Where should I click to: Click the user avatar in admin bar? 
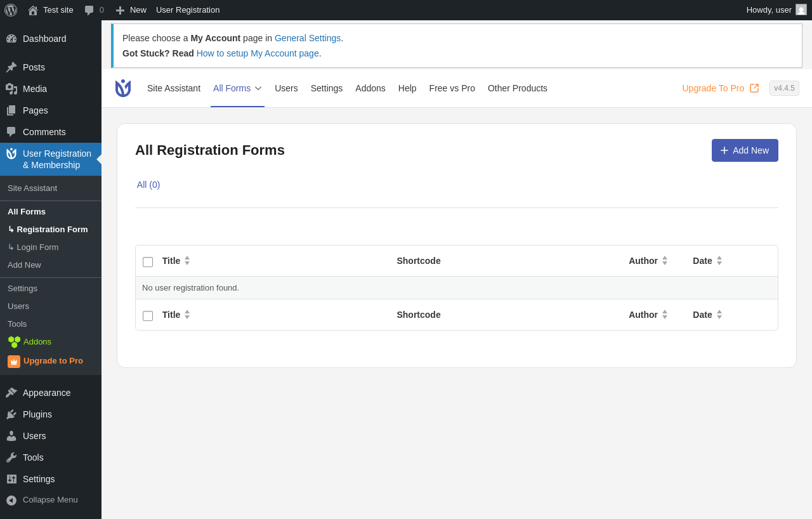[801, 10]
